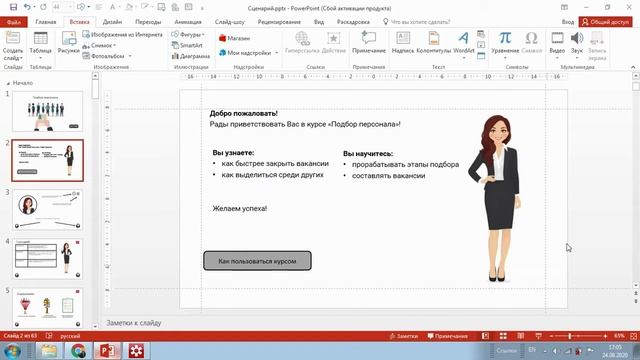The width and height of the screenshot is (640, 360).
Task: Click the Как пользоваться курсом button
Action: [257, 261]
